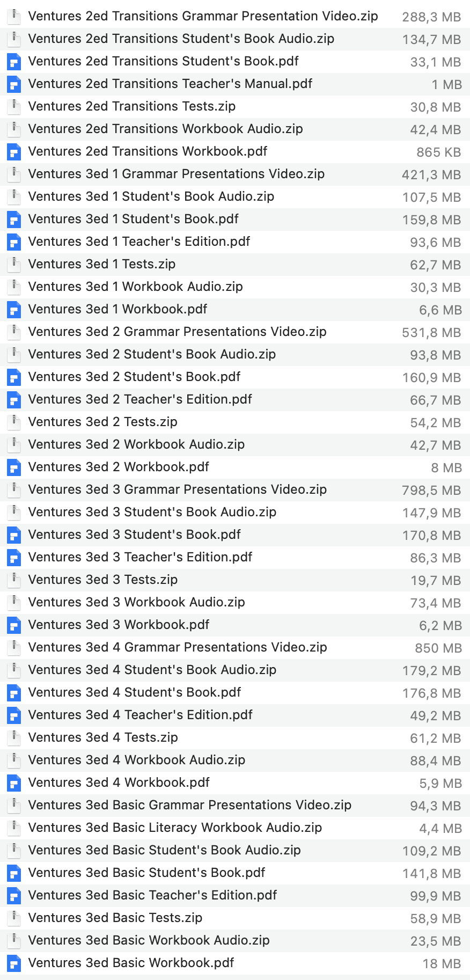Click the zip icon of Ventures 3ed 3 Grammar Presentations Video.zip
This screenshot has width=470, height=980.
click(14, 490)
